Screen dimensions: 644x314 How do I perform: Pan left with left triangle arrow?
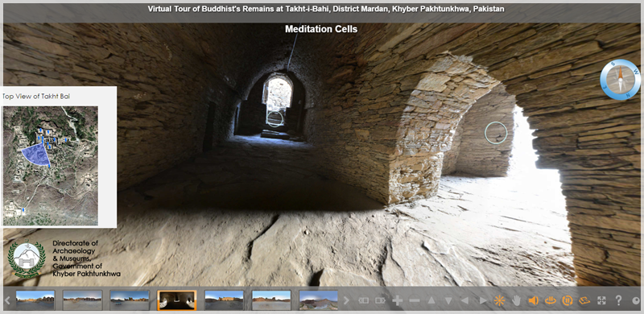[466, 300]
